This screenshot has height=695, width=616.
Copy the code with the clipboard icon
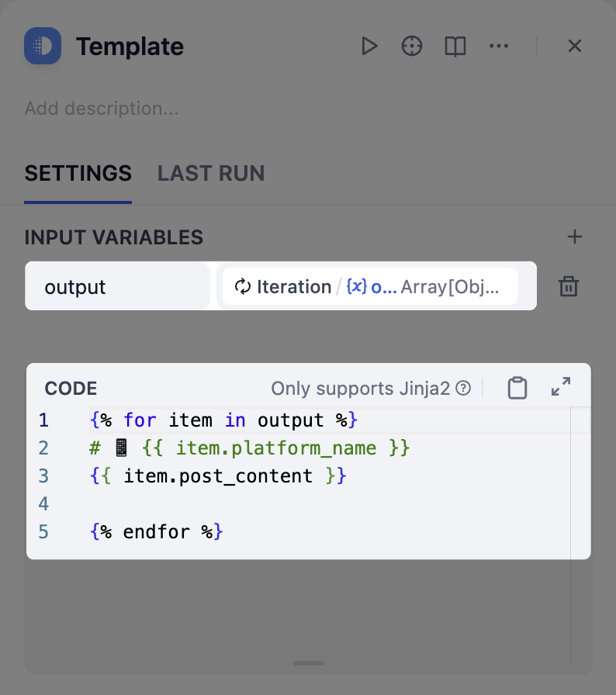point(517,386)
